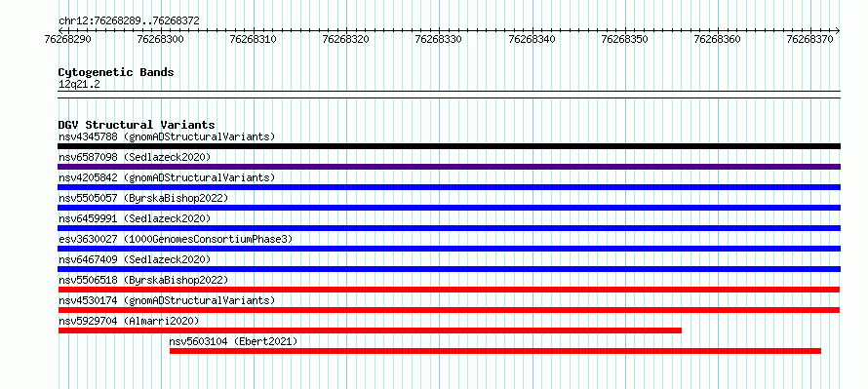Select the purple nsv6587098 variant bar
The width and height of the screenshot is (868, 389).
449,167
